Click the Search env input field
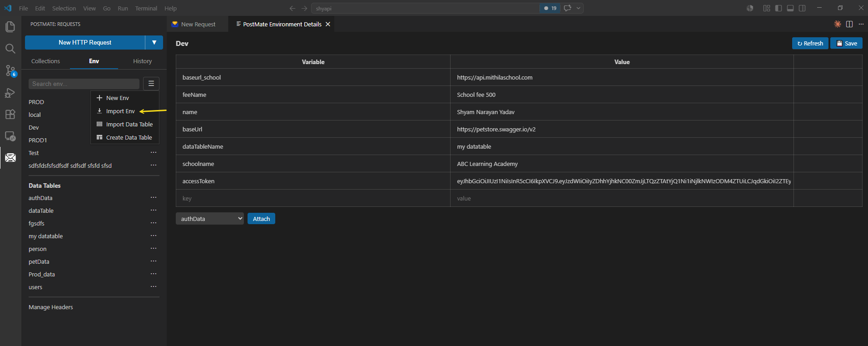This screenshot has height=346, width=868. click(x=84, y=84)
